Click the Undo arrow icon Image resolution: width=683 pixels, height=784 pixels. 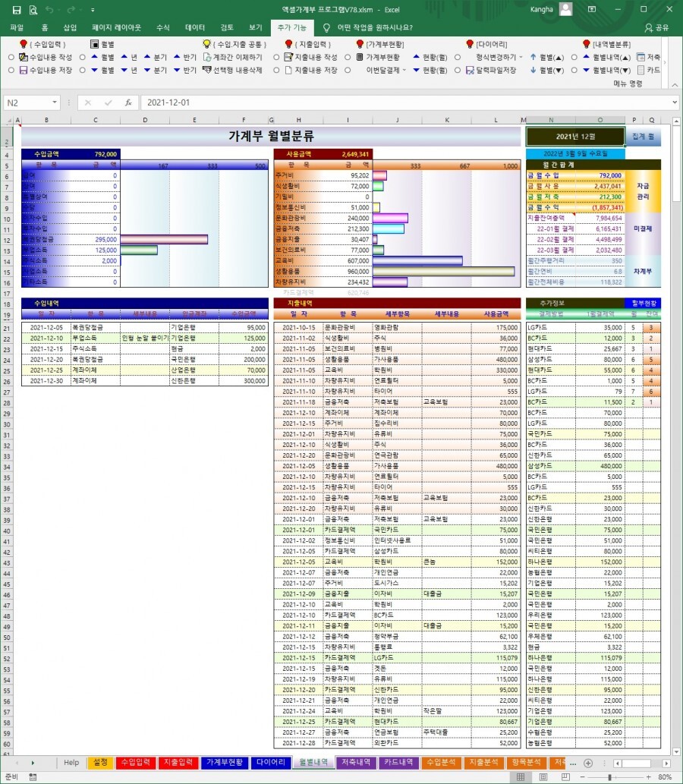click(49, 10)
